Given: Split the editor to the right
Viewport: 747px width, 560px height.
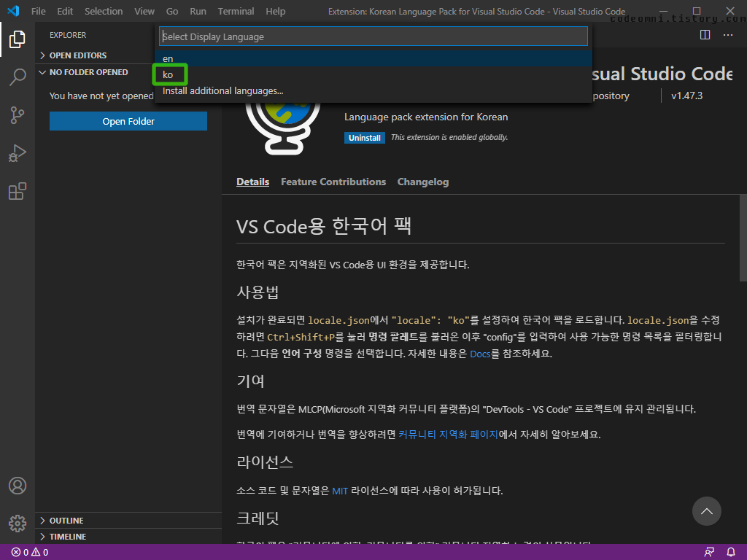Looking at the screenshot, I should pos(705,35).
